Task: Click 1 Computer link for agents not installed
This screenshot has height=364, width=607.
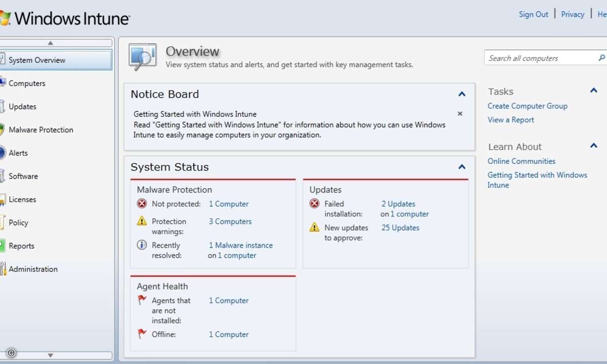Action: coord(229,300)
